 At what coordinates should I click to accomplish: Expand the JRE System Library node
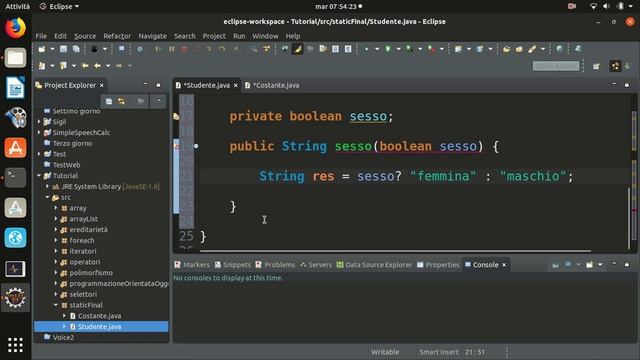click(x=47, y=187)
